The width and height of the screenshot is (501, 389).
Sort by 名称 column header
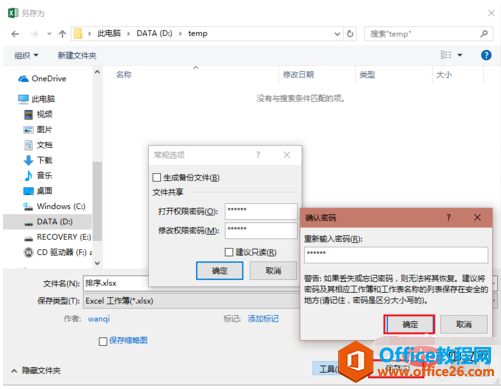coord(124,75)
